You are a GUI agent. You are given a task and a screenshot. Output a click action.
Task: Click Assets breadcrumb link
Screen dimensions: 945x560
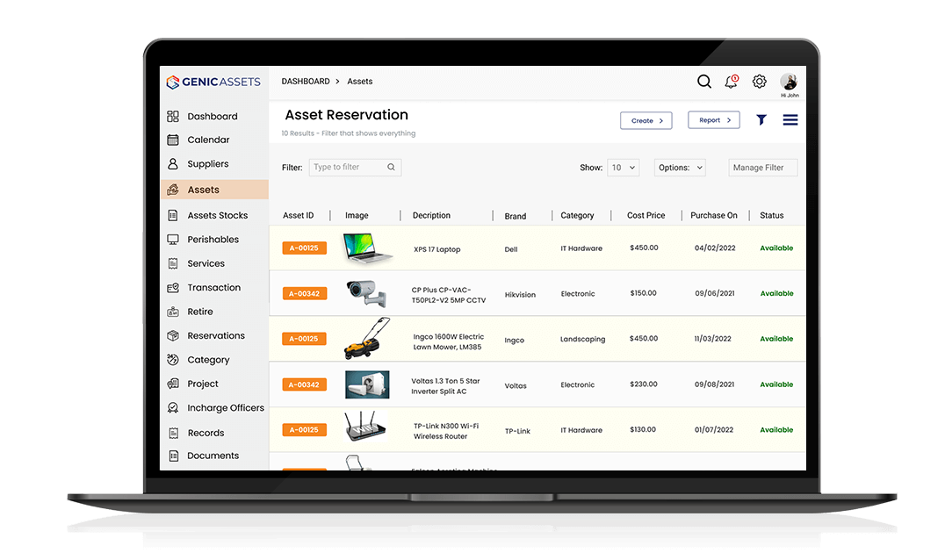tap(360, 82)
